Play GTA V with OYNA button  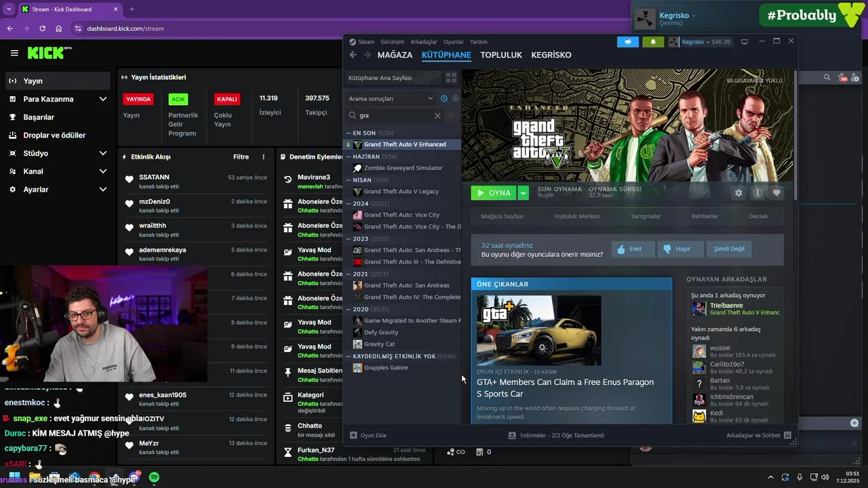pos(494,193)
